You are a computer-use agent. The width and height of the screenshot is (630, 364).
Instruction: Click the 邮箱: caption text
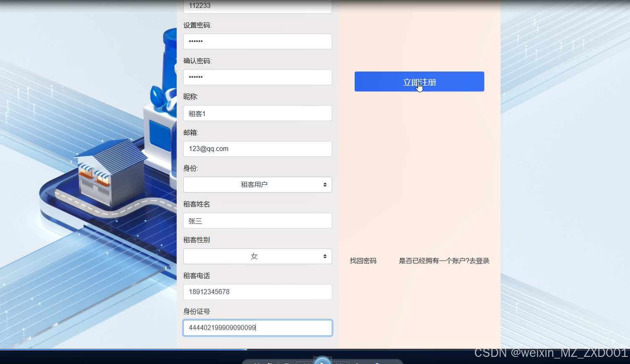click(x=191, y=132)
